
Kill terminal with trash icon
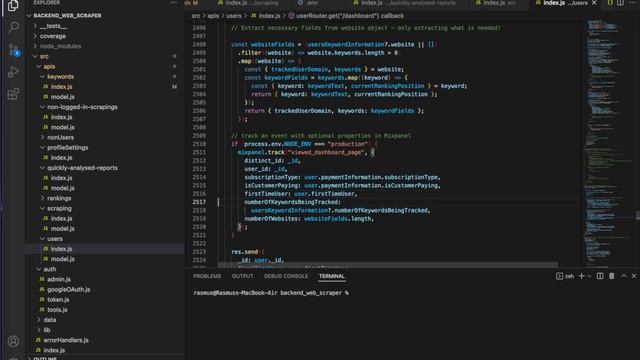tap(611, 276)
